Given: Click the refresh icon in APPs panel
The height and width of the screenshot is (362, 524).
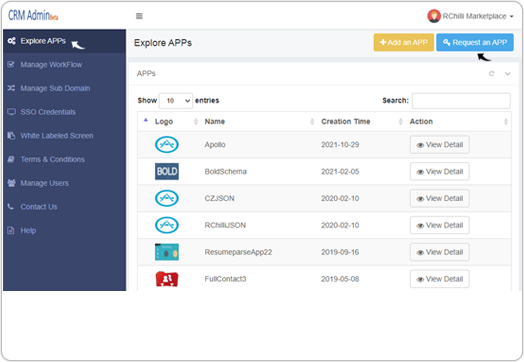Looking at the screenshot, I should (491, 74).
